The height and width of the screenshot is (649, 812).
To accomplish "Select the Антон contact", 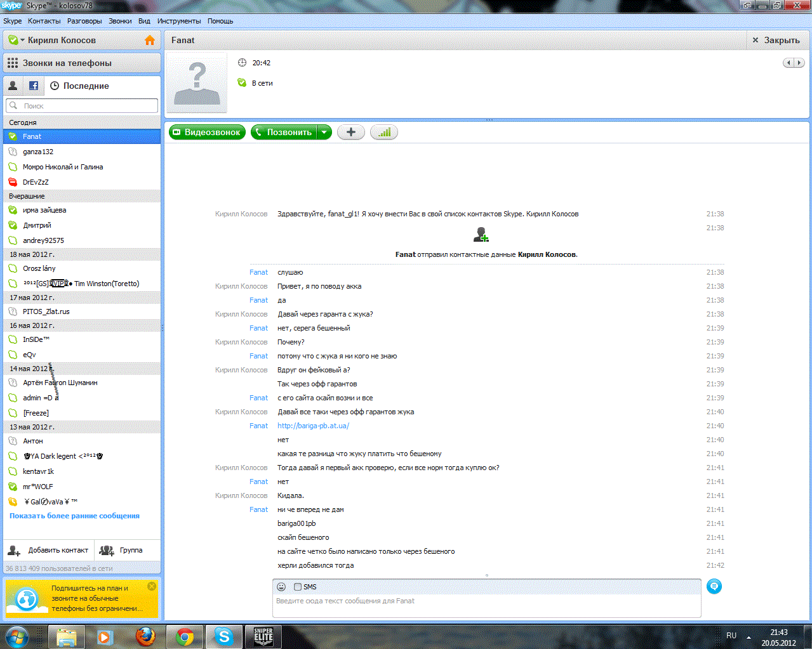I will [82, 441].
